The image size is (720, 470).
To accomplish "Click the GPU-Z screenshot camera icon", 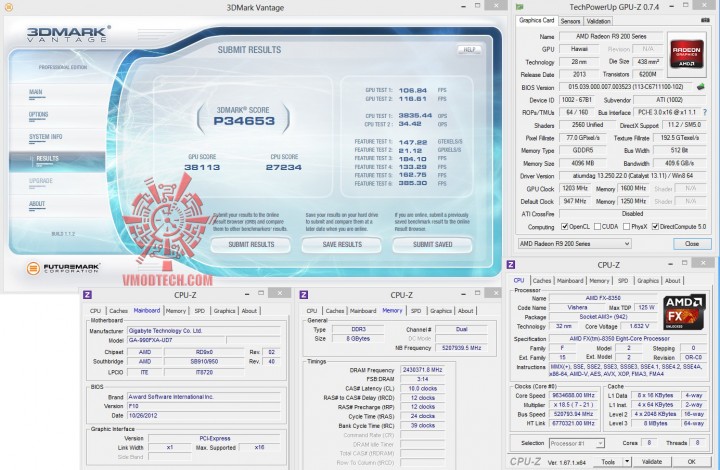I will [x=705, y=20].
